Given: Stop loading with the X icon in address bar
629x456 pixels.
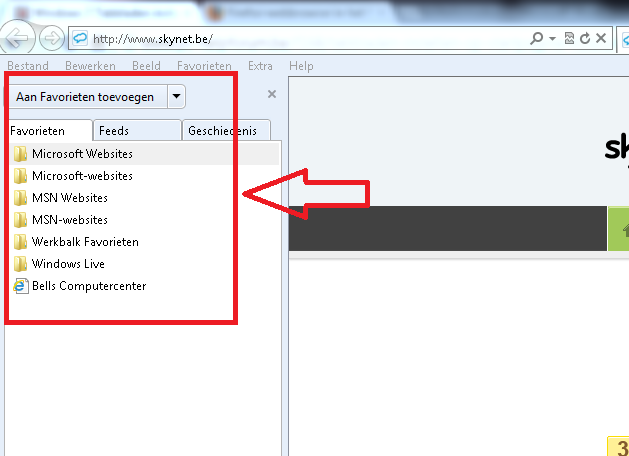Looking at the screenshot, I should [x=601, y=39].
